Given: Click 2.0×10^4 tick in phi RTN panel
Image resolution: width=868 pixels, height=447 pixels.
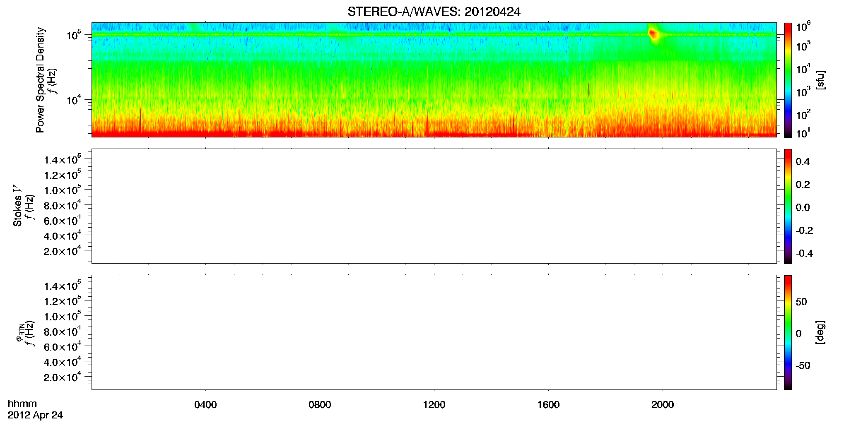Looking at the screenshot, I should click(62, 377).
